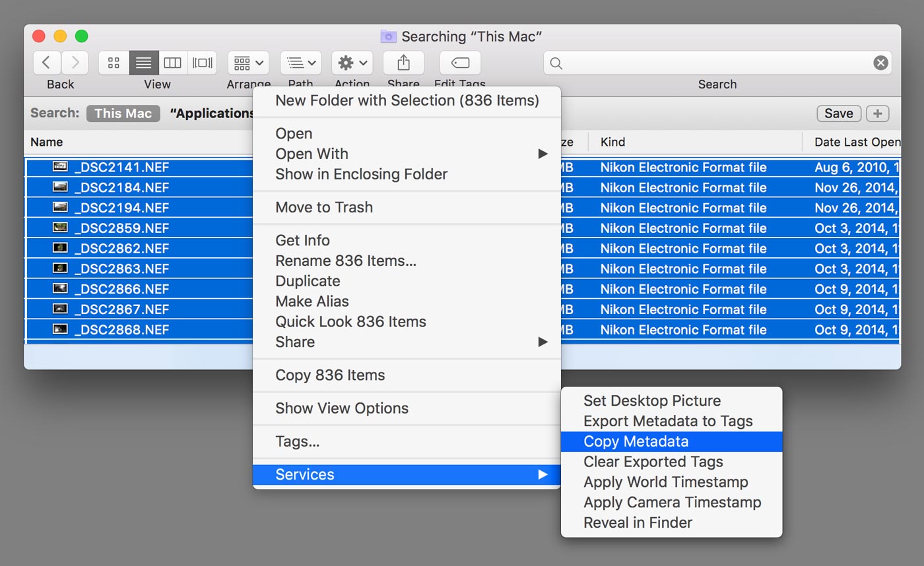Click the Back navigation arrow
The width and height of the screenshot is (924, 566).
click(46, 63)
